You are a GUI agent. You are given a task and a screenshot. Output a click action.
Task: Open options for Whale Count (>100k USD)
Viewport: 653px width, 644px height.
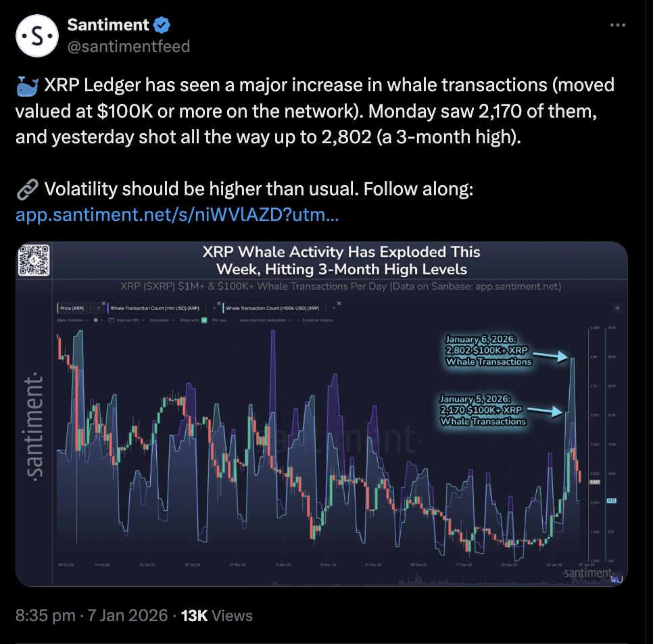pyautogui.click(x=326, y=308)
